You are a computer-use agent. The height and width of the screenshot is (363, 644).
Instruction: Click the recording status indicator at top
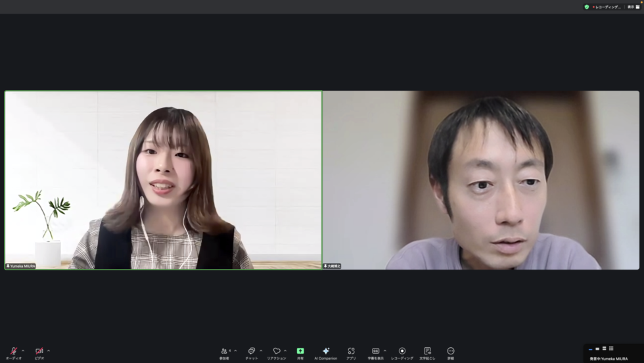(607, 7)
